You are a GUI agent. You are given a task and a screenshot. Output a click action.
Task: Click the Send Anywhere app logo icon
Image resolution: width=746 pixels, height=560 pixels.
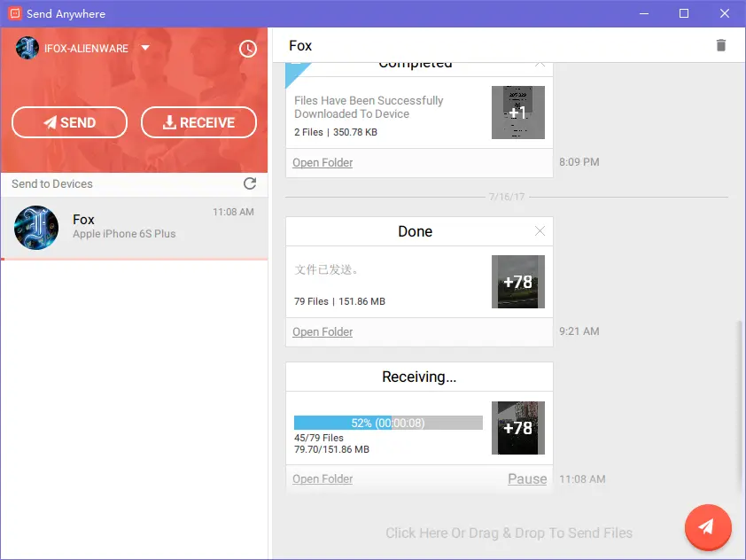coord(15,13)
